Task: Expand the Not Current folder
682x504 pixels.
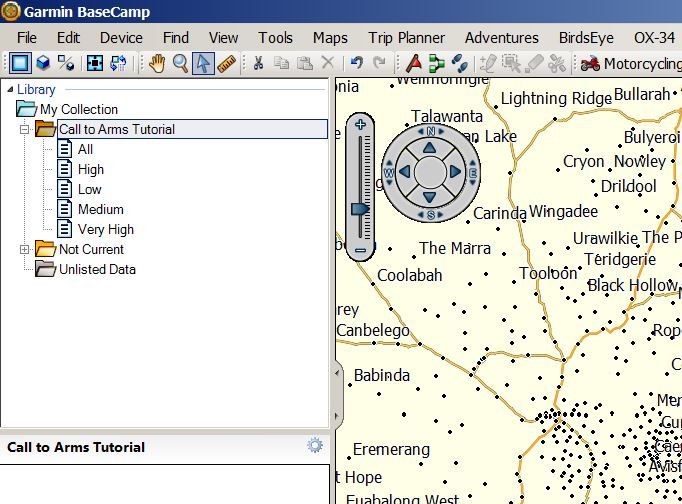Action: (24, 250)
